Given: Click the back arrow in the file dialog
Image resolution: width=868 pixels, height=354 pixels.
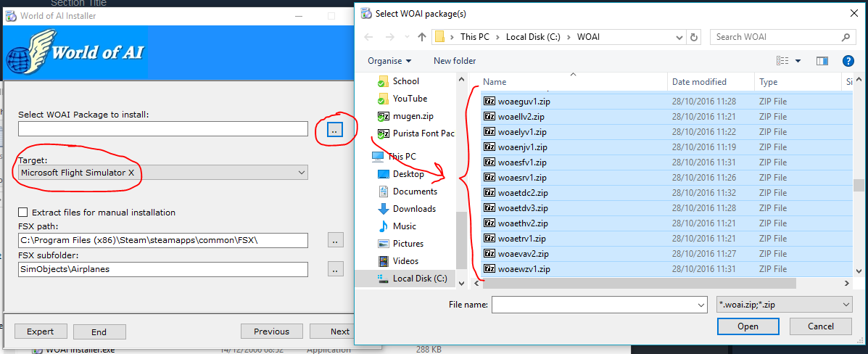Looking at the screenshot, I should [368, 37].
